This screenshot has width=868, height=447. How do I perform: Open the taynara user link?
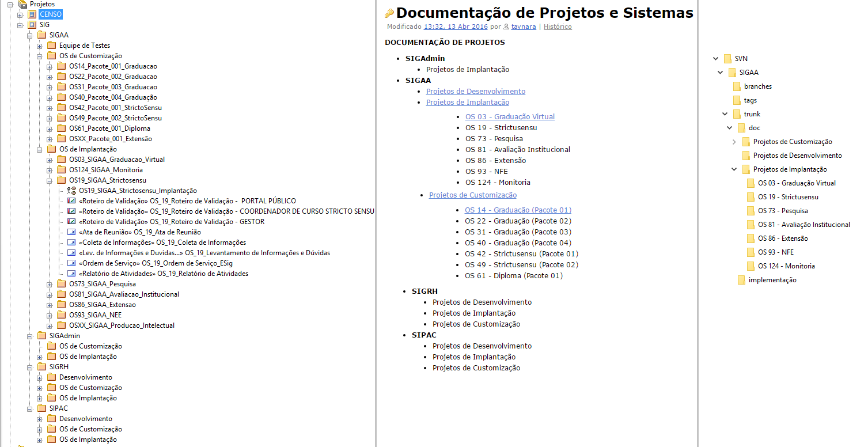[x=524, y=26]
